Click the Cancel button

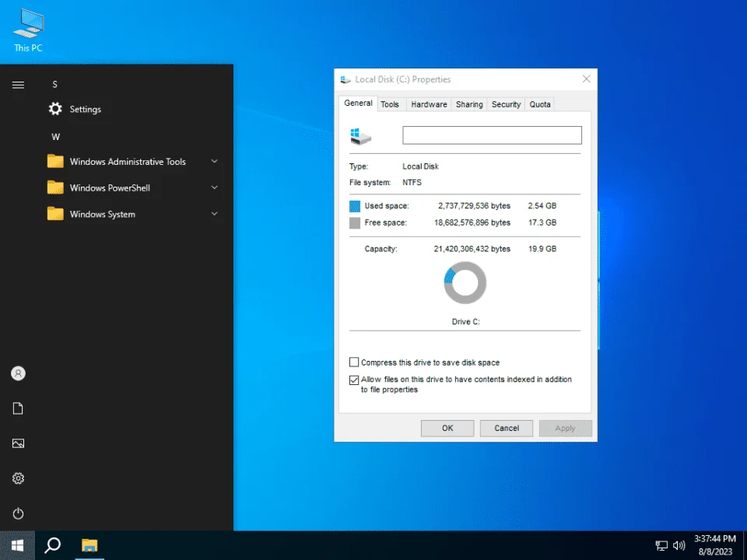click(507, 428)
